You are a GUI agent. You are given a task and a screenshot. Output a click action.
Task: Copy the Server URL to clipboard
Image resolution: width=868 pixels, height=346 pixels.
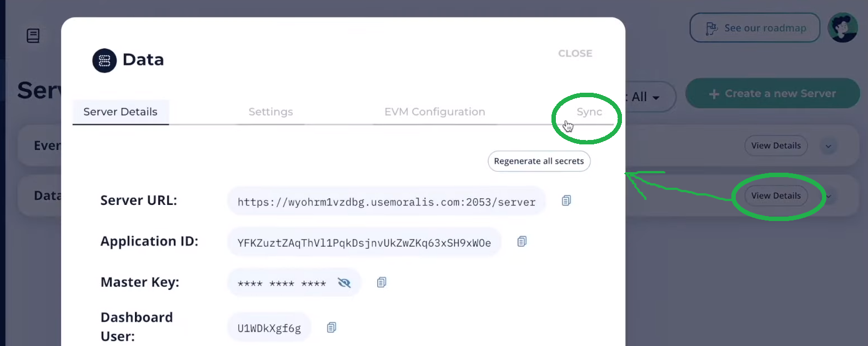(566, 200)
